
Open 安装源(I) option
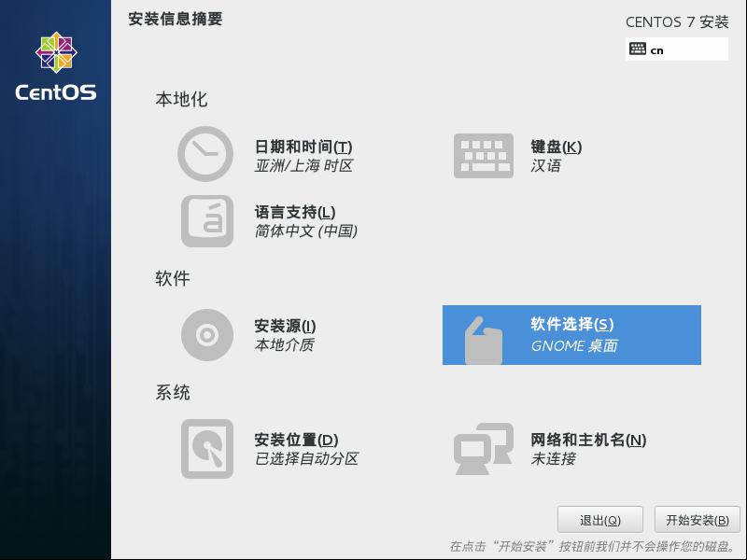pos(285,326)
